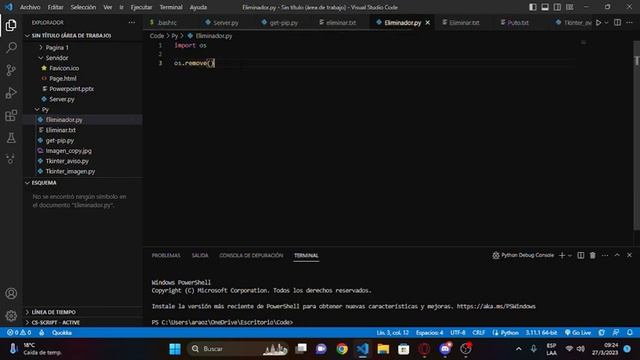Open the Explorer view in activity bar
The height and width of the screenshot is (360, 640).
point(11,25)
